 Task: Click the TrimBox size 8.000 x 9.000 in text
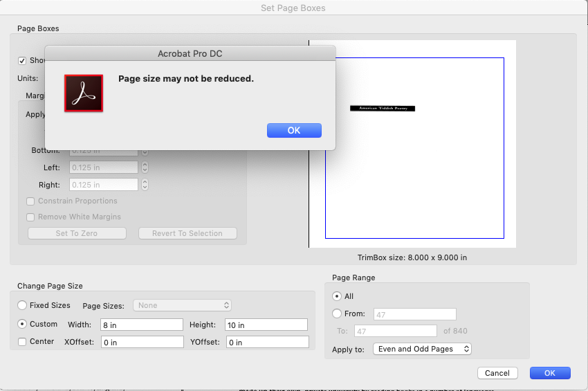412,257
